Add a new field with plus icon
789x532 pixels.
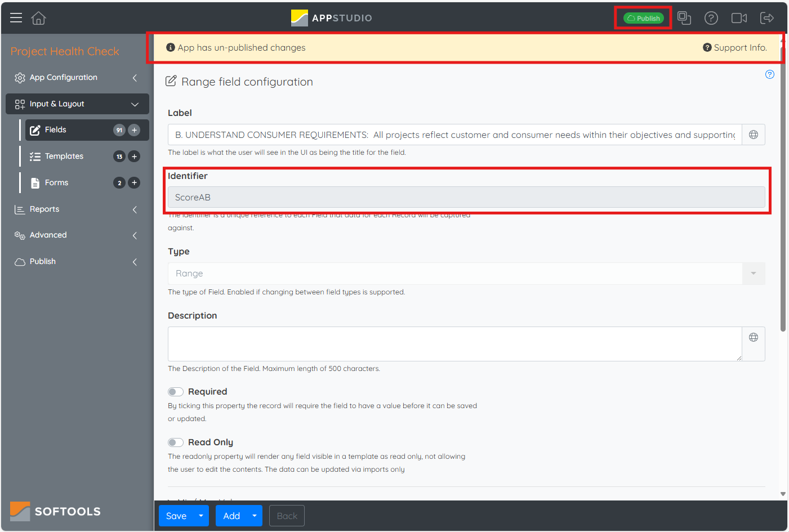[x=134, y=130]
